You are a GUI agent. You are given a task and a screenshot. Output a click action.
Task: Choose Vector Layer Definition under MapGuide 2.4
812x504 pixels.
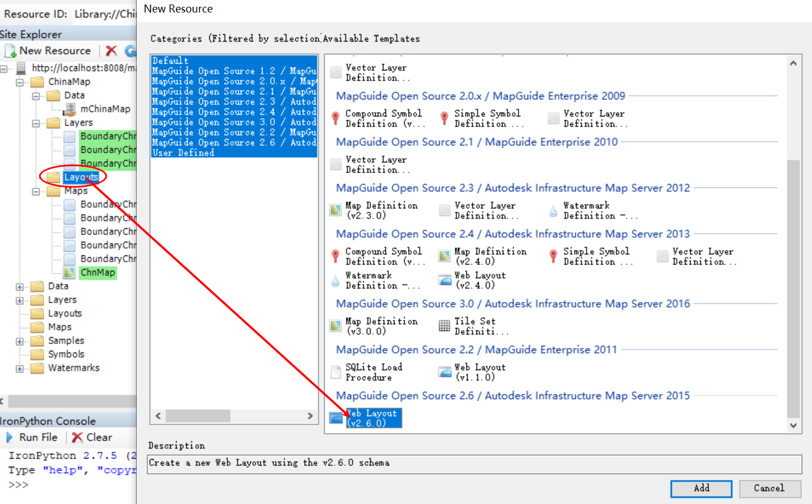coord(697,256)
